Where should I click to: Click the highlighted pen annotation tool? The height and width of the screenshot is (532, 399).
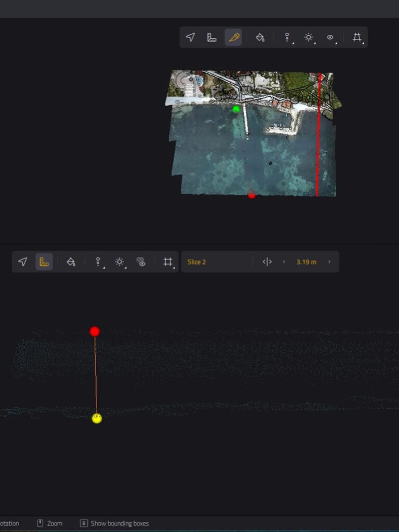pos(233,37)
